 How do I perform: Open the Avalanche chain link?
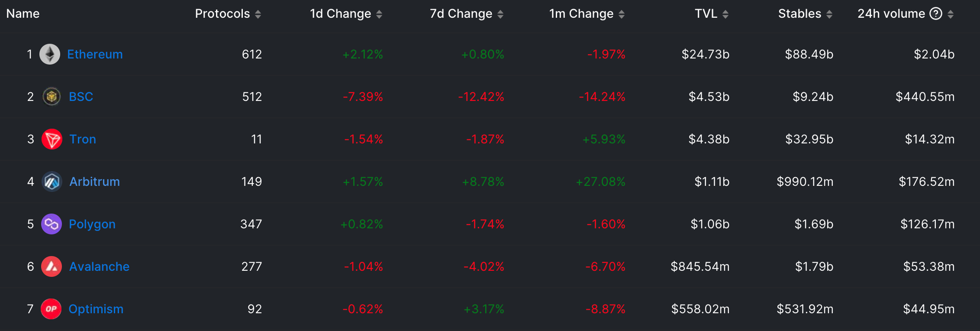click(x=99, y=266)
